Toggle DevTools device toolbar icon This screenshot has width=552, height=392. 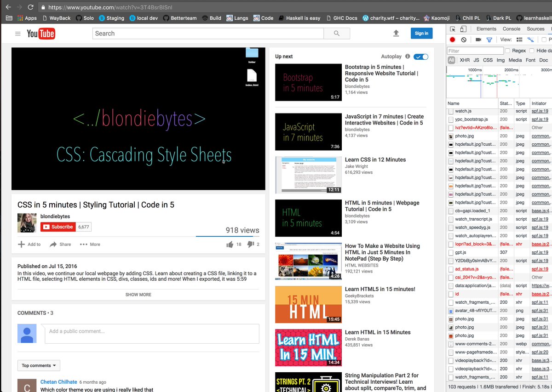click(463, 29)
